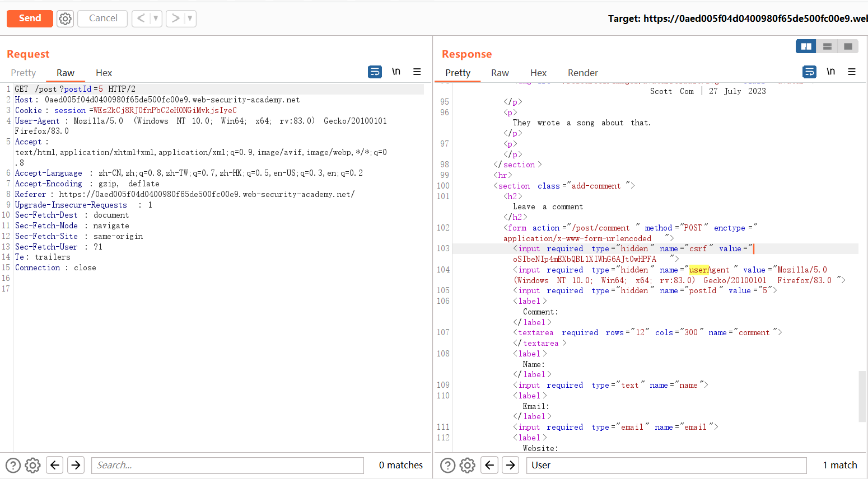The image size is (868, 479).
Task: Select the Response Raw tab
Action: pyautogui.click(x=500, y=73)
